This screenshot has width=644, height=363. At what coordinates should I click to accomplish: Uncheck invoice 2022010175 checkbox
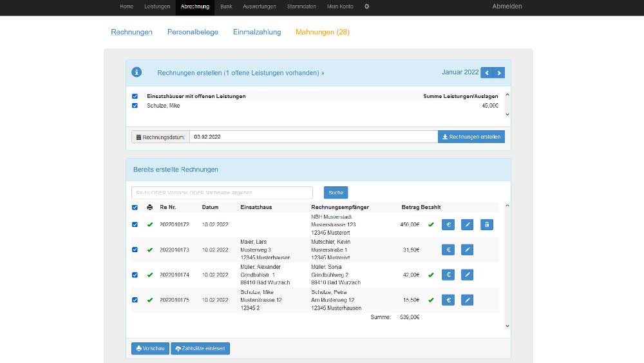[135, 300]
